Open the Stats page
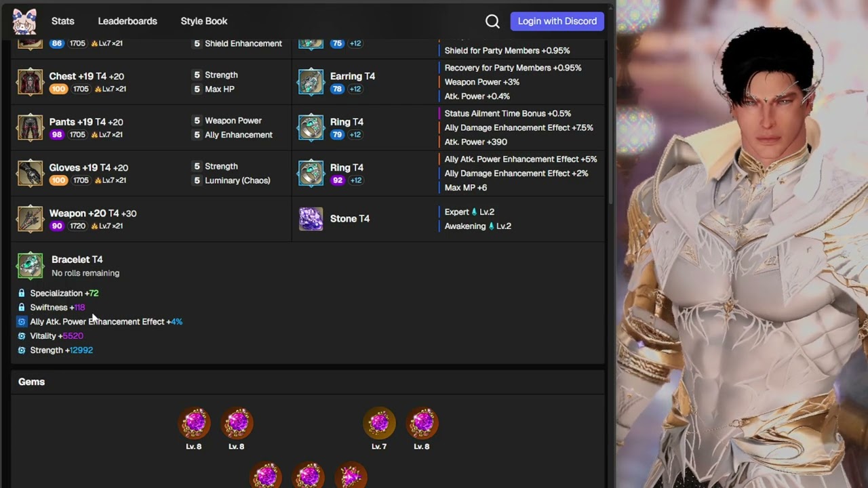 pyautogui.click(x=63, y=21)
